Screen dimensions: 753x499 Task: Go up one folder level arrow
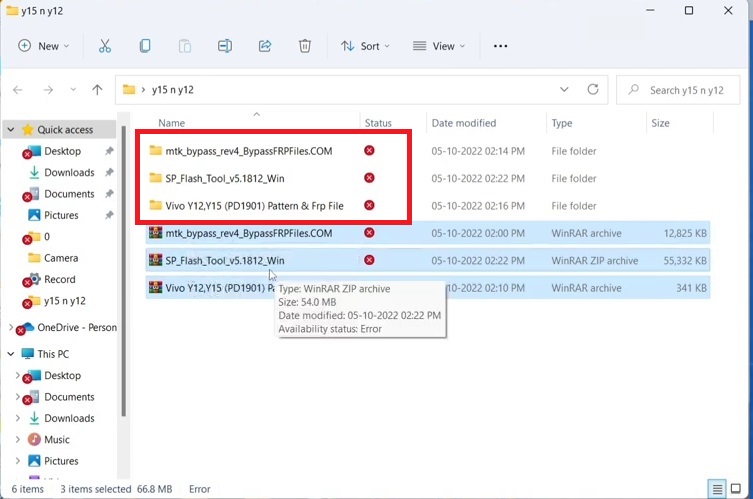[x=97, y=90]
